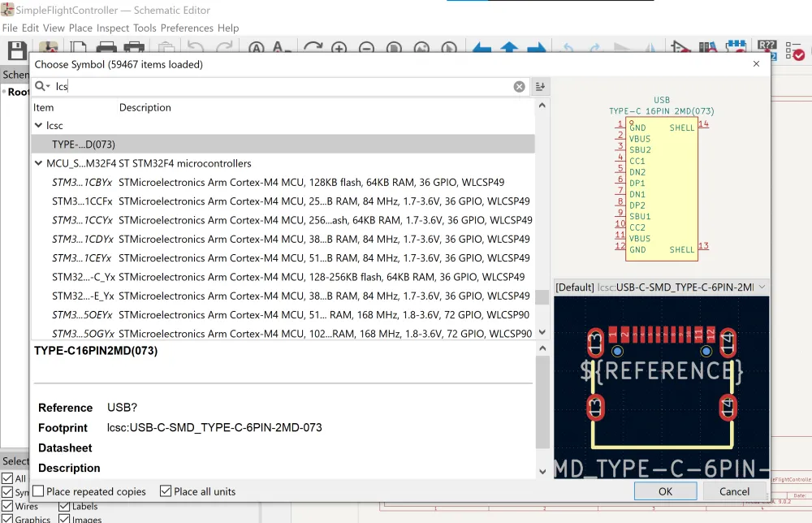Select the TYPE-...D(073) symbol entry
812x523 pixels.
coord(84,145)
